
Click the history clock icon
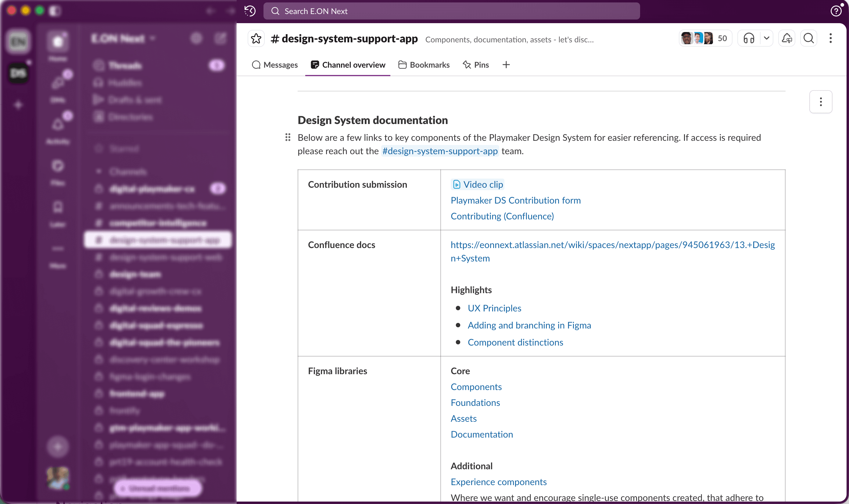click(x=250, y=11)
